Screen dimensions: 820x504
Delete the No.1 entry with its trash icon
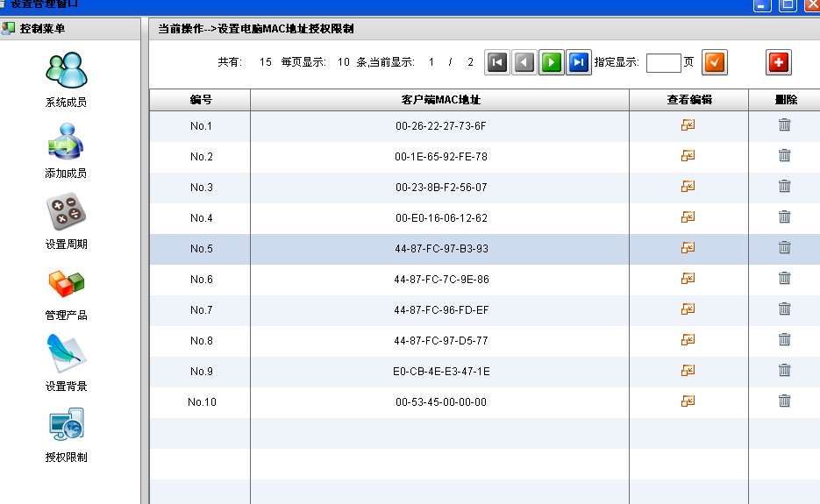pos(784,124)
